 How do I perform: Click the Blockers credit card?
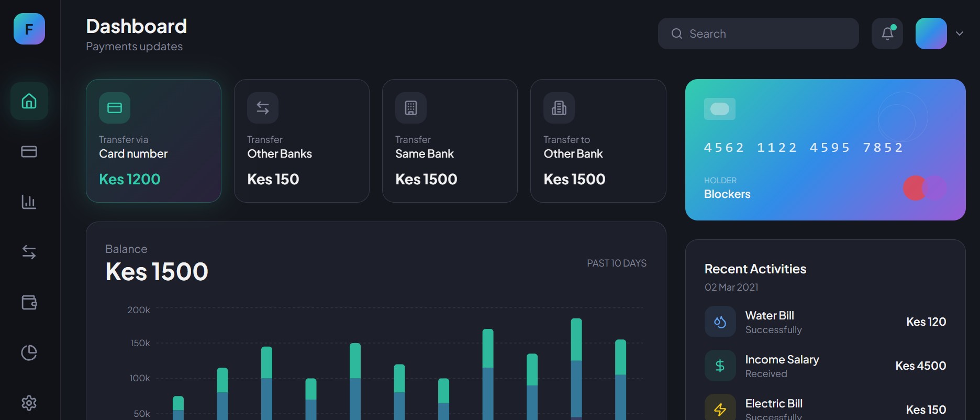(825, 150)
